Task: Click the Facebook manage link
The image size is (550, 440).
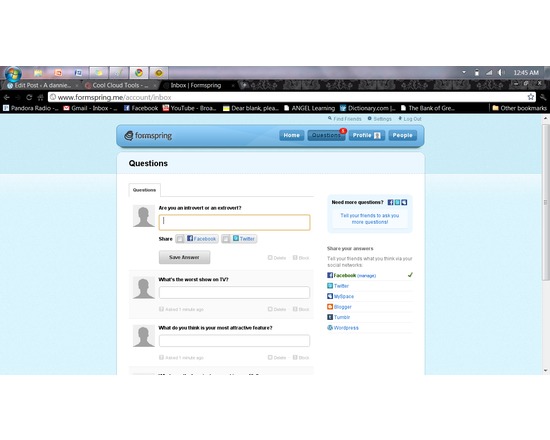Action: tap(367, 276)
